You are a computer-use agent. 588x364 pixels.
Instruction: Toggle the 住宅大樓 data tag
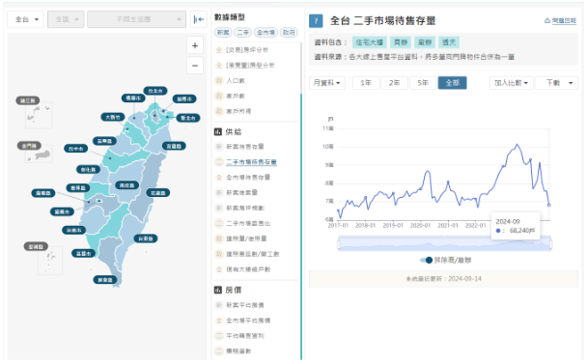(370, 42)
